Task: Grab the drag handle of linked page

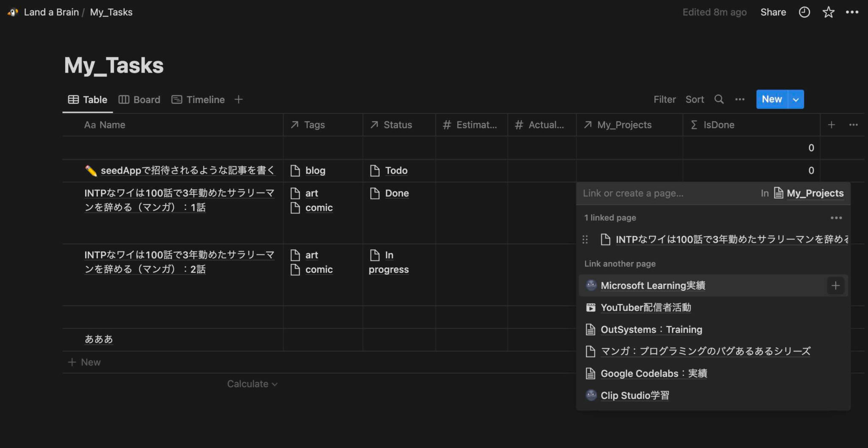Action: (x=585, y=239)
